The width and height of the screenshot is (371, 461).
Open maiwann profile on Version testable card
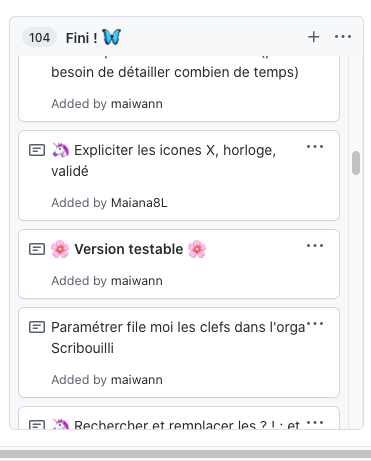(137, 281)
